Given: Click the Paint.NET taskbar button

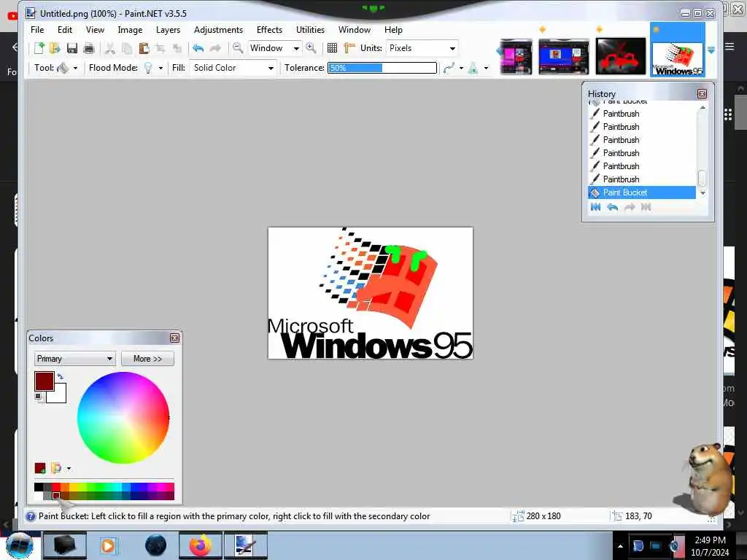Looking at the screenshot, I should [x=246, y=545].
